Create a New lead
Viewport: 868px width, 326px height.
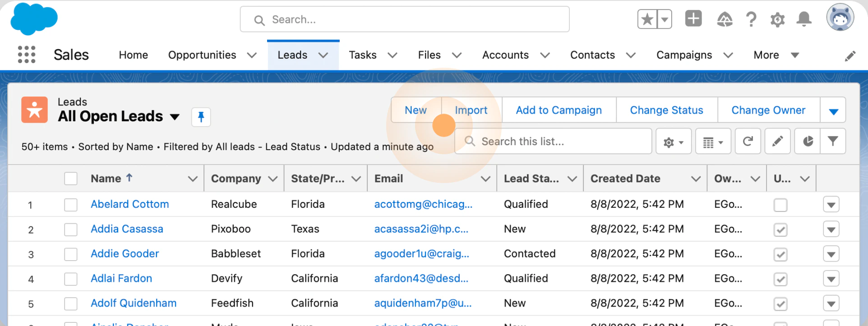(416, 110)
